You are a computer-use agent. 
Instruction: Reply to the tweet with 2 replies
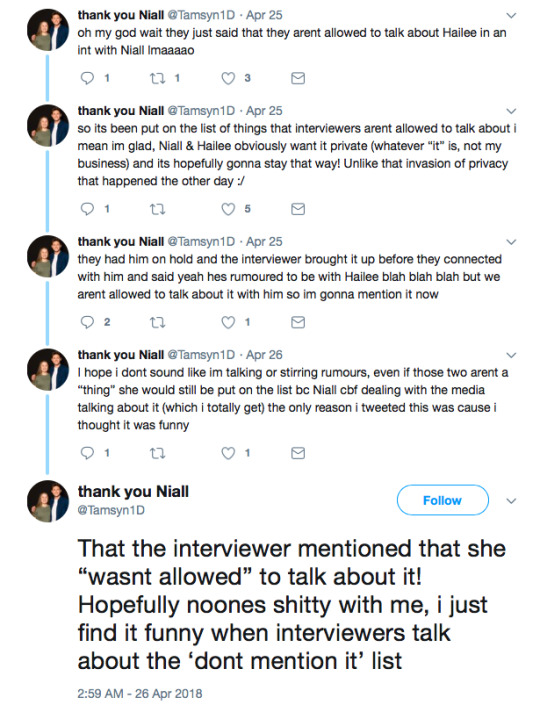click(87, 322)
